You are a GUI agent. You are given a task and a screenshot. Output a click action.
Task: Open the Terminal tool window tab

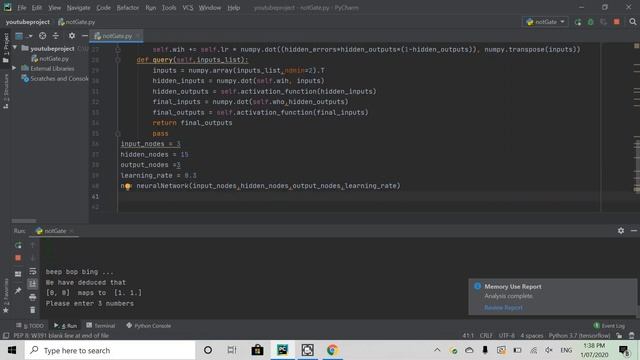point(100,326)
